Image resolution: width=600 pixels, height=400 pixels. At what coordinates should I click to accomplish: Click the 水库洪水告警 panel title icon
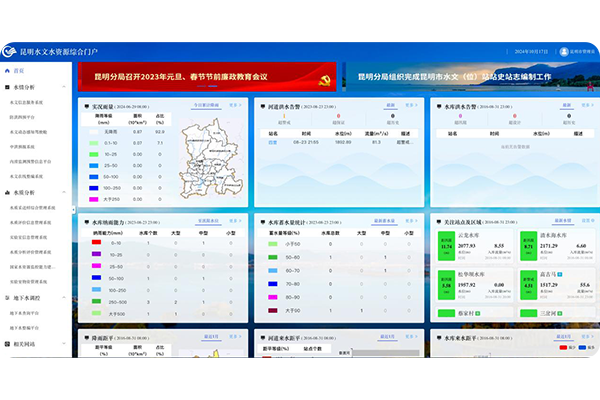[437, 104]
